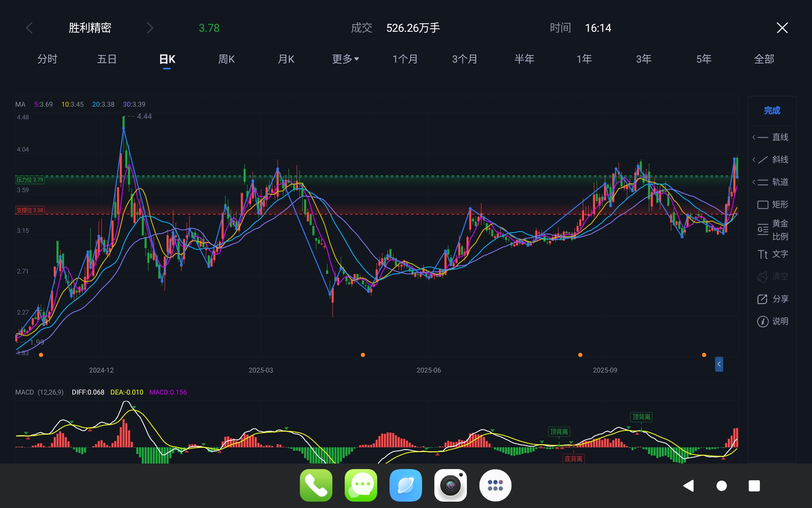Select the 斜线 diagonal line tool
812x508 pixels.
pyautogui.click(x=772, y=160)
